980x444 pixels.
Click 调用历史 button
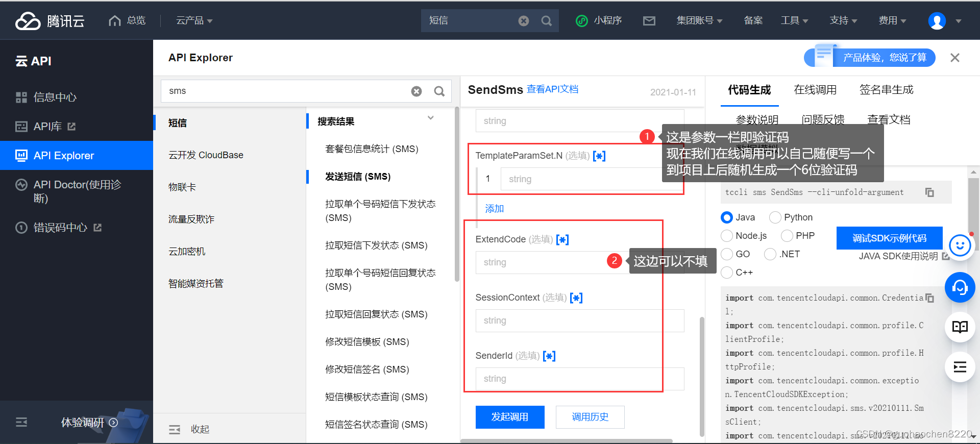point(590,417)
